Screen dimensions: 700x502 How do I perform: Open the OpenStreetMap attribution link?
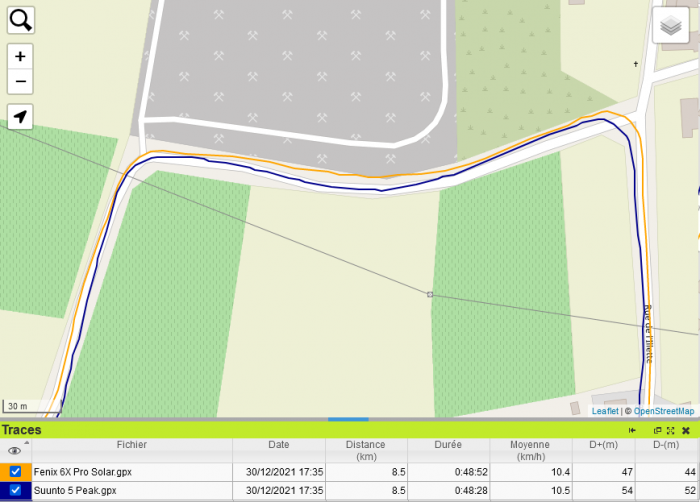[663, 411]
